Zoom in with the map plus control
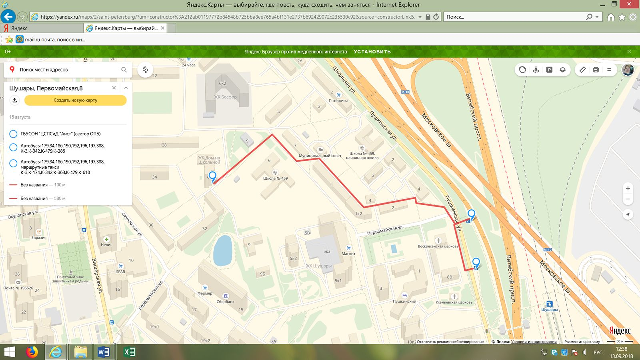Screen dimensions: 640x360 (628, 189)
